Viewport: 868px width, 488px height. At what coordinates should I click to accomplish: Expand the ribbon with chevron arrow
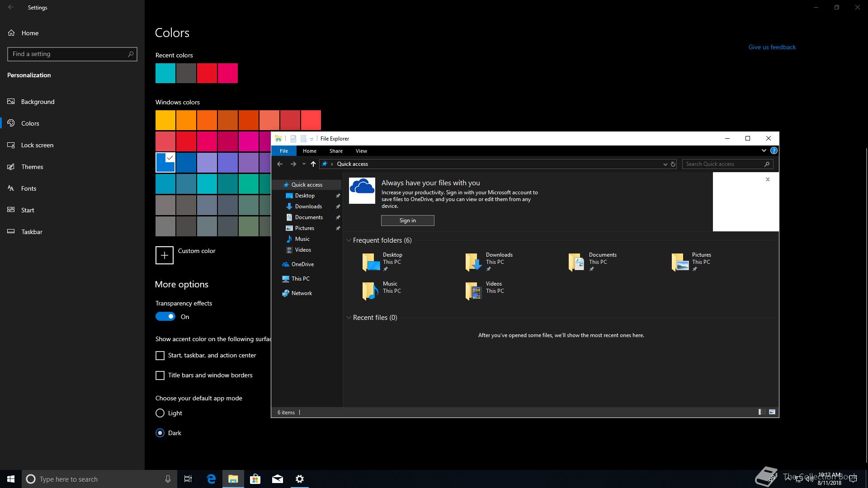764,150
